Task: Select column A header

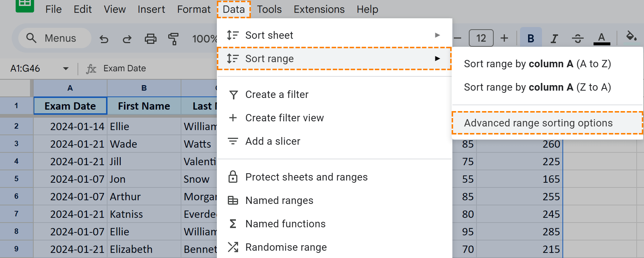Action: pyautogui.click(x=70, y=88)
